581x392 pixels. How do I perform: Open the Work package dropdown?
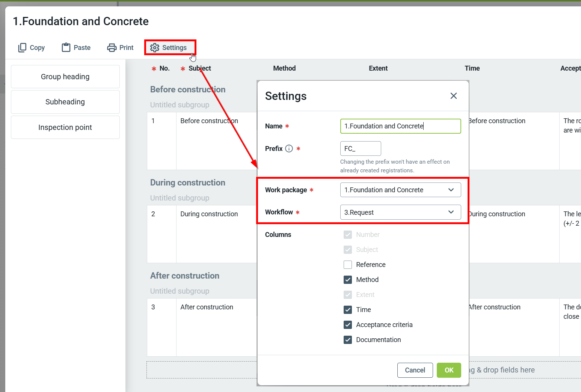400,190
